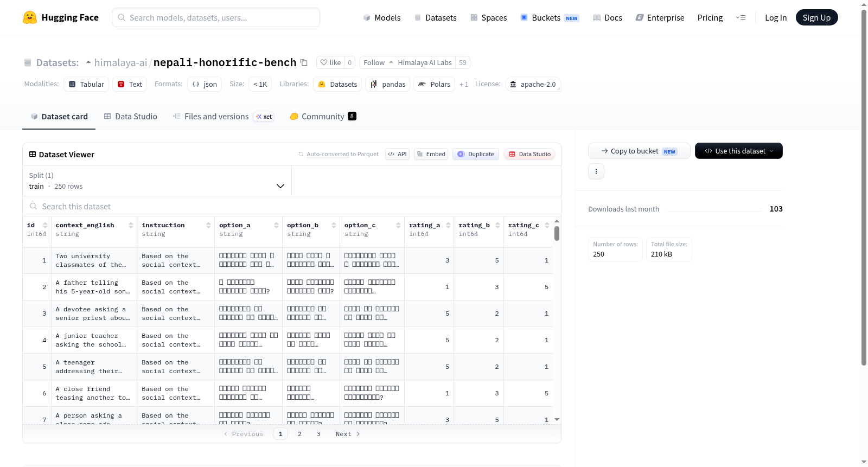The image size is (868, 467).
Task: Open Files and versions tab
Action: point(223,116)
